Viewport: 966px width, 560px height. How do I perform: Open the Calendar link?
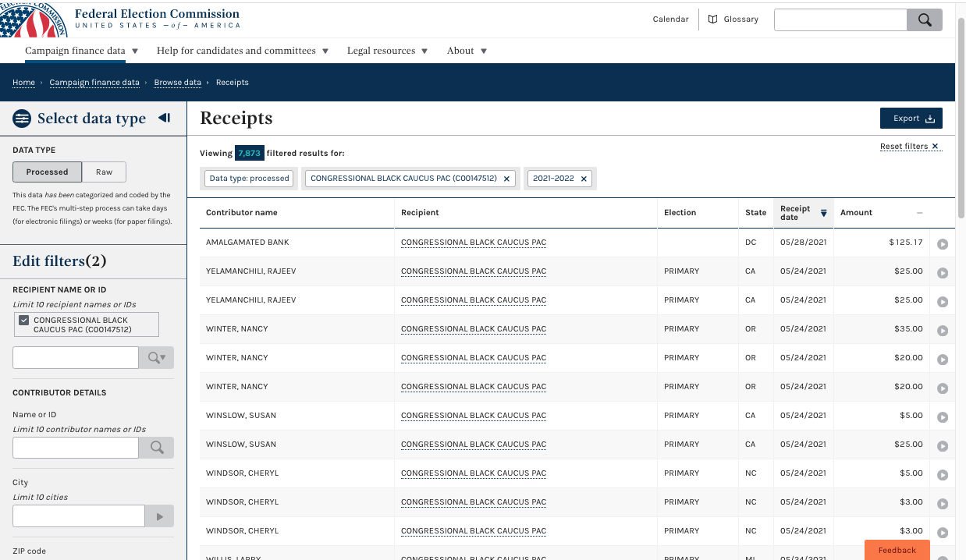[670, 19]
